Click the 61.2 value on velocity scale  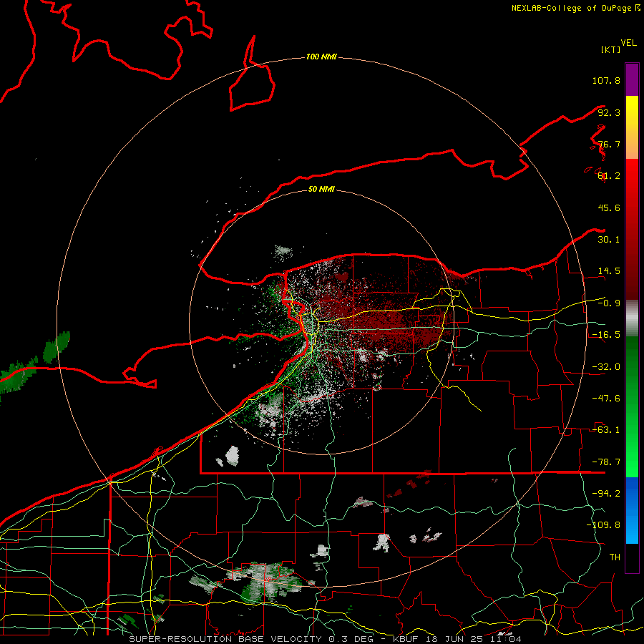click(609, 176)
